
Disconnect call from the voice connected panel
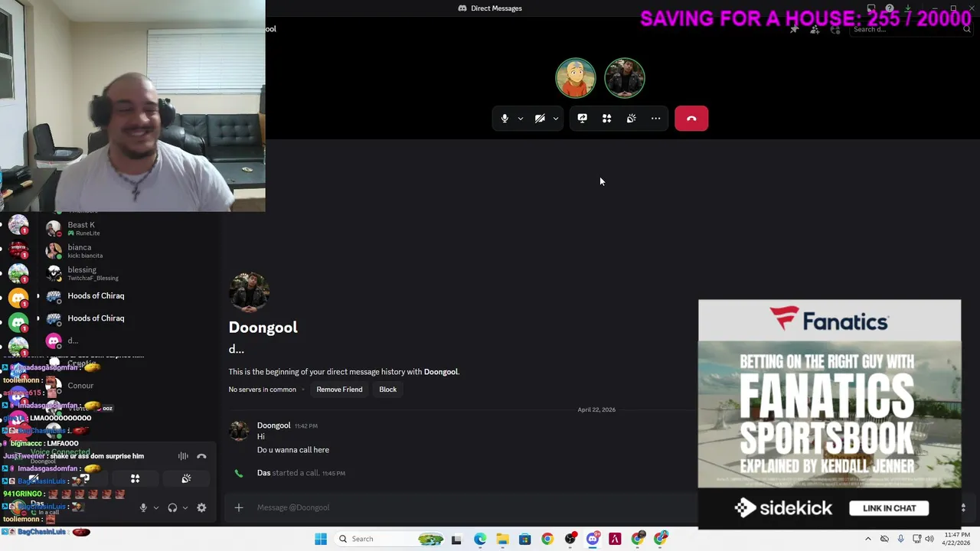[201, 456]
